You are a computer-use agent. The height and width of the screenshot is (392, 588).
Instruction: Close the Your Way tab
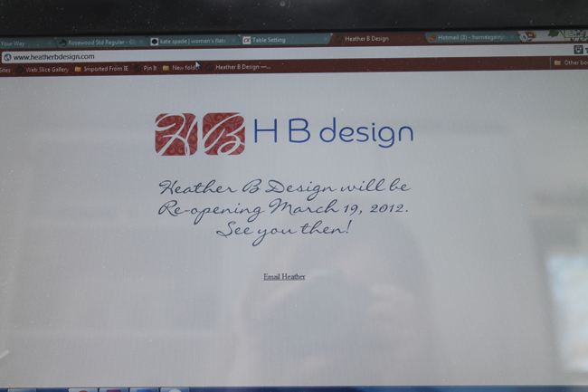49,43
